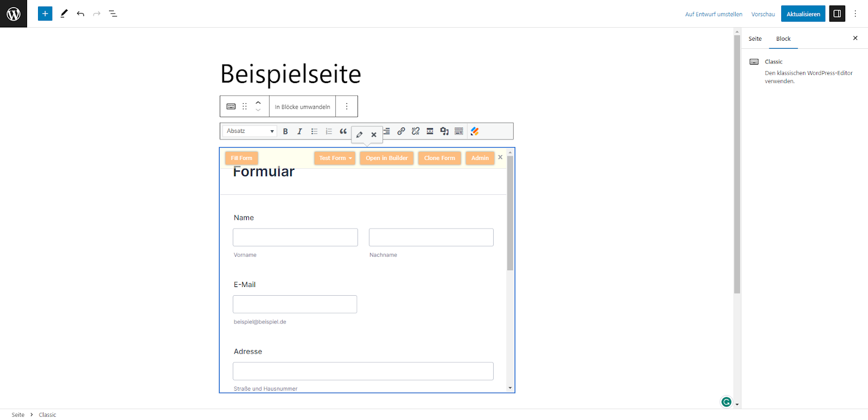The image size is (868, 420).
Task: Open the Absatz paragraph format dropdown
Action: pyautogui.click(x=250, y=131)
